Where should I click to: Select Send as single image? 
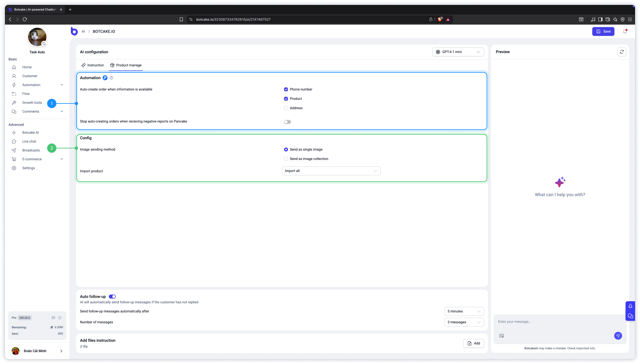[286, 149]
